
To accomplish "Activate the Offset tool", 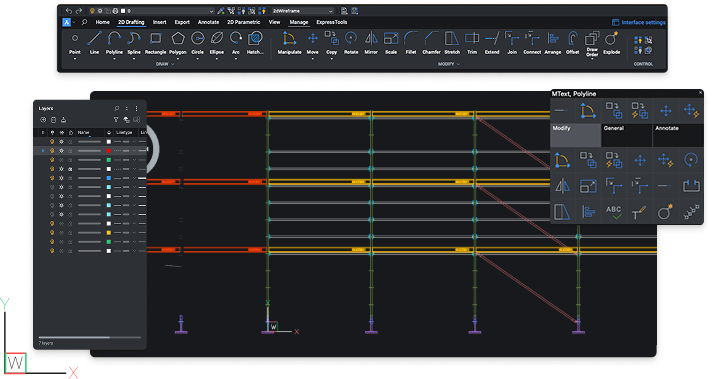I will (573, 43).
